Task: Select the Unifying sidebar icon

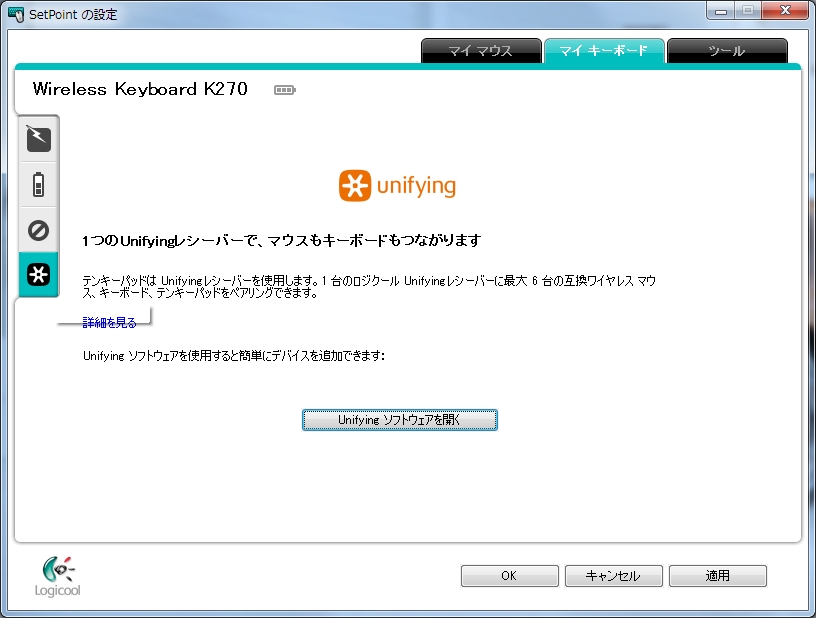Action: pyautogui.click(x=39, y=274)
